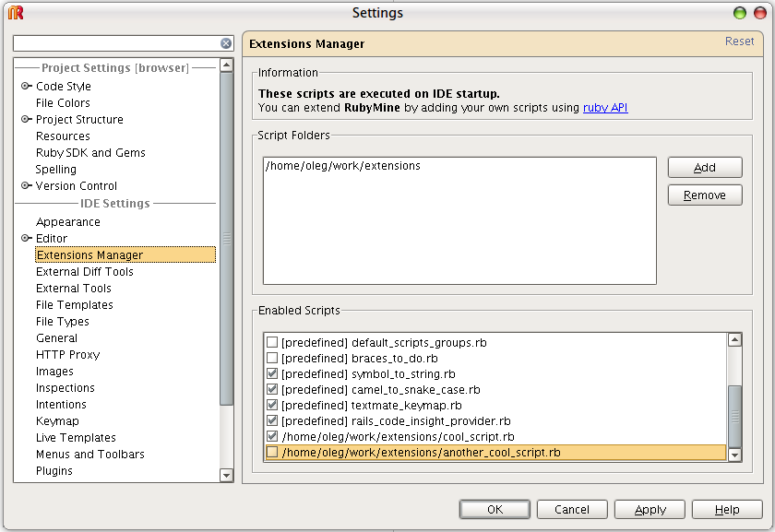775x532 pixels.
Task: Click Remove script folder button
Action: coord(705,195)
